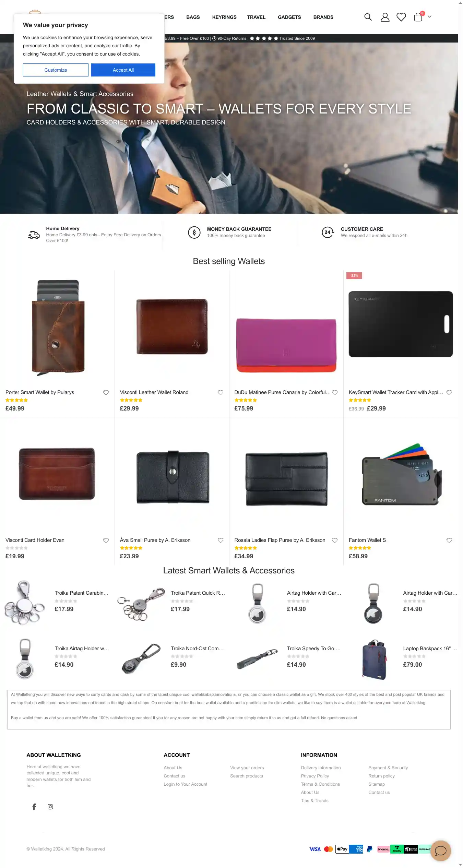Image resolution: width=463 pixels, height=868 pixels.
Task: Toggle wishlist heart for Fantom Wallet S
Action: pos(449,540)
